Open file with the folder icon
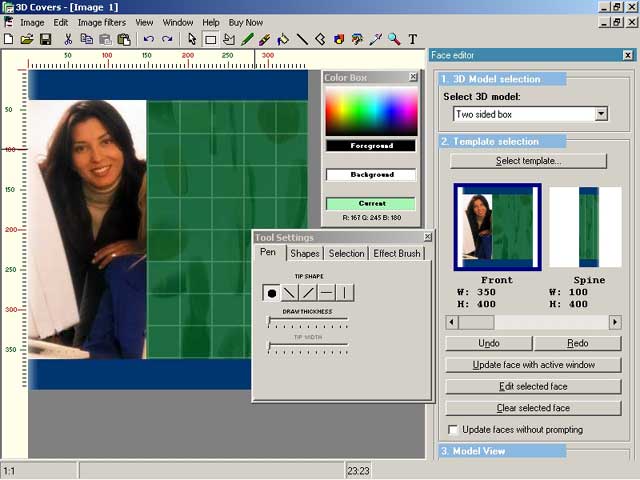The height and width of the screenshot is (480, 640). tap(26, 39)
